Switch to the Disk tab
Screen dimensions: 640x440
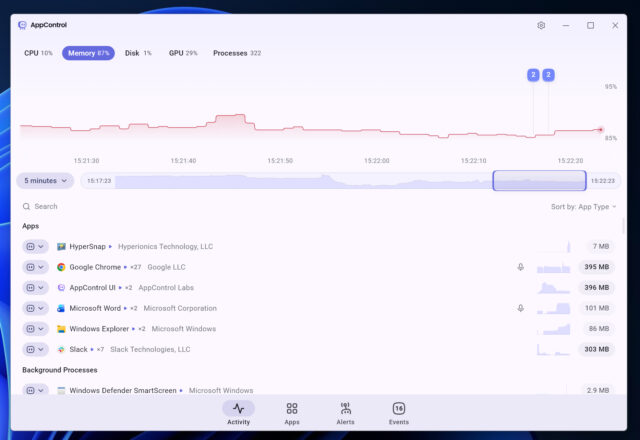(x=138, y=53)
